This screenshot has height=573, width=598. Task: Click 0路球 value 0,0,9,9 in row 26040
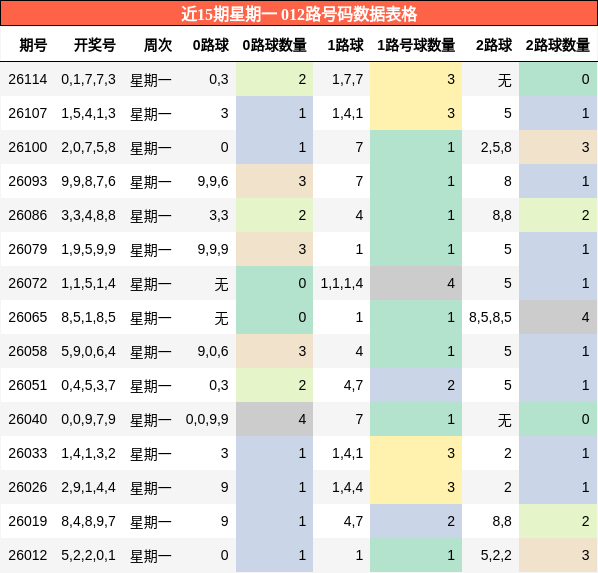(207, 419)
